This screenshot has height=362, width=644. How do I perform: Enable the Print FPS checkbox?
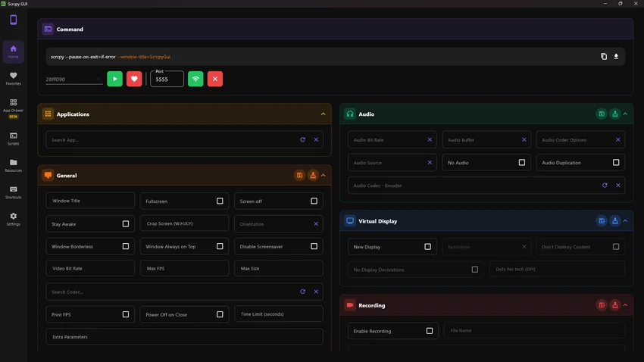126,314
